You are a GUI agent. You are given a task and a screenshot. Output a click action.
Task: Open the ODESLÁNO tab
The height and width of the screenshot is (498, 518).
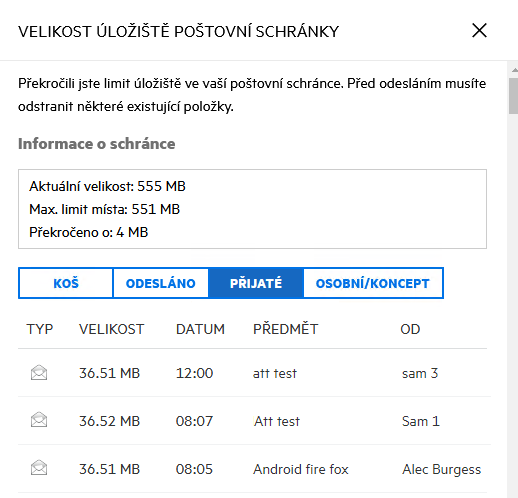pyautogui.click(x=161, y=283)
